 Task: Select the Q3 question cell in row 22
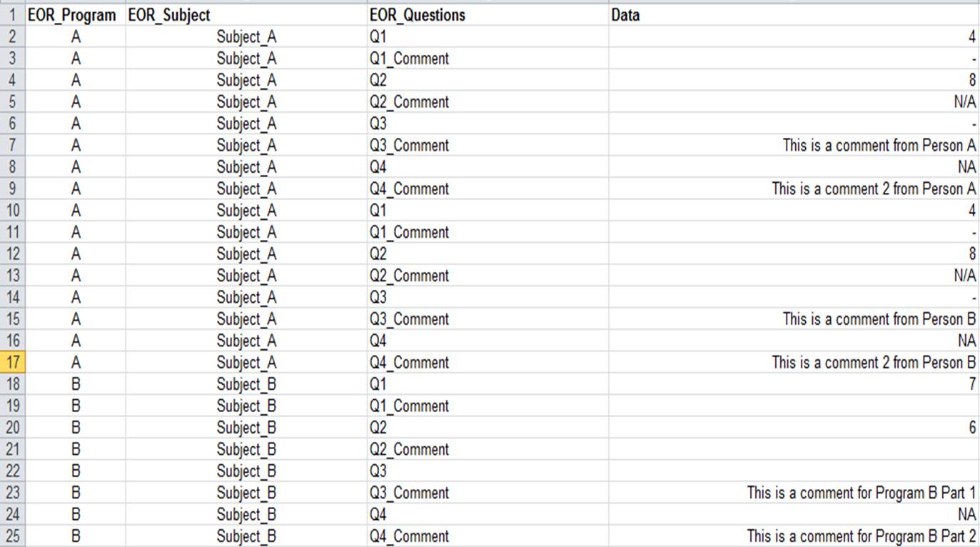coord(378,471)
